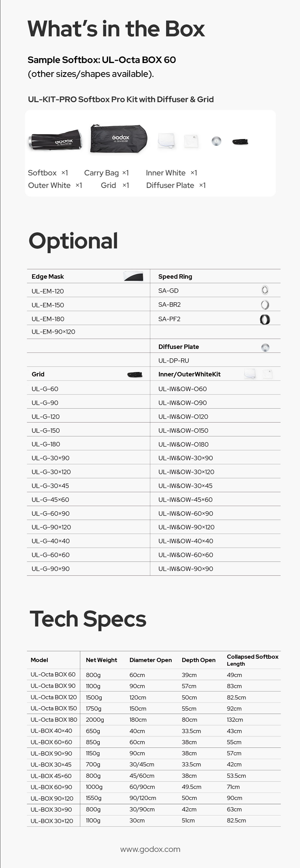Select the UL-G-60 grid entry

click(45, 389)
